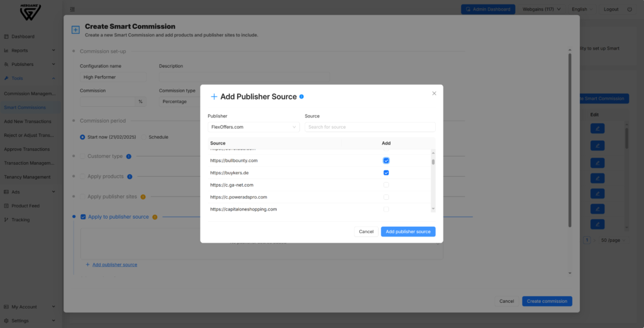
Task: Click the Apply to publisher source warning icon
Action: (155, 217)
